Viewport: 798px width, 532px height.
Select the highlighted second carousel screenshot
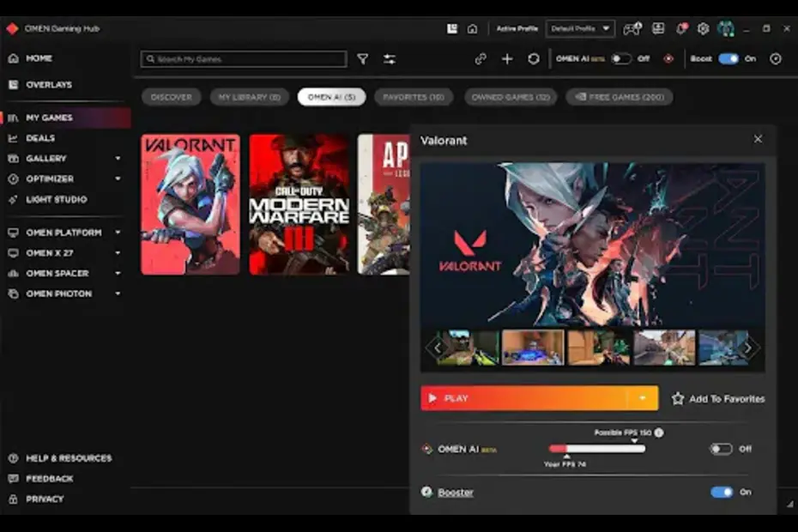533,348
